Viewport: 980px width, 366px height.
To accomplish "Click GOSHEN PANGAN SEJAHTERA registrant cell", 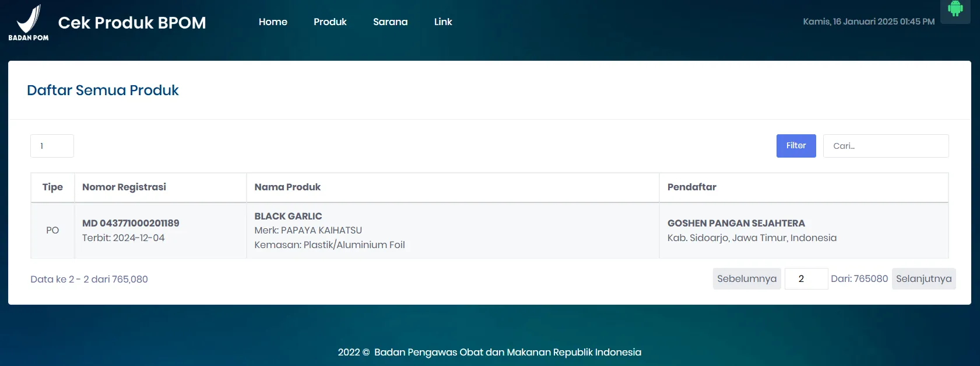I will (x=736, y=224).
